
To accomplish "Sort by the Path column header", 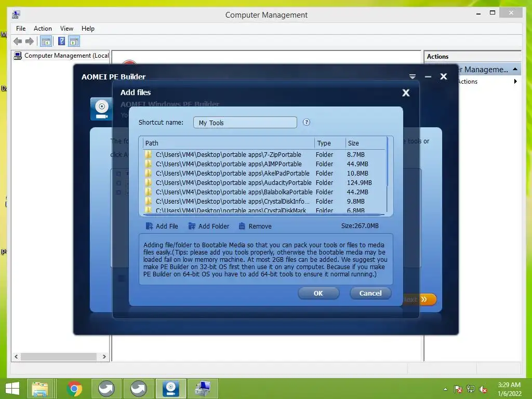I will pos(229,143).
